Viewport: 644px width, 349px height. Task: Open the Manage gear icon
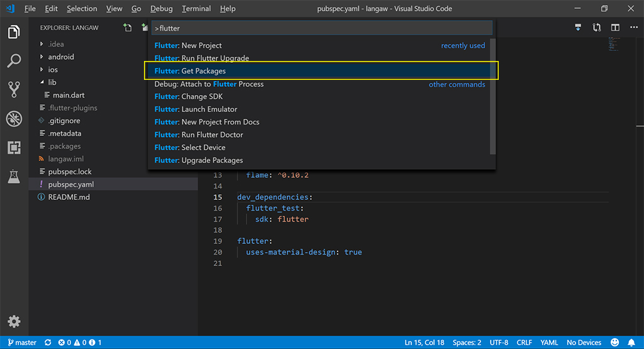(14, 321)
